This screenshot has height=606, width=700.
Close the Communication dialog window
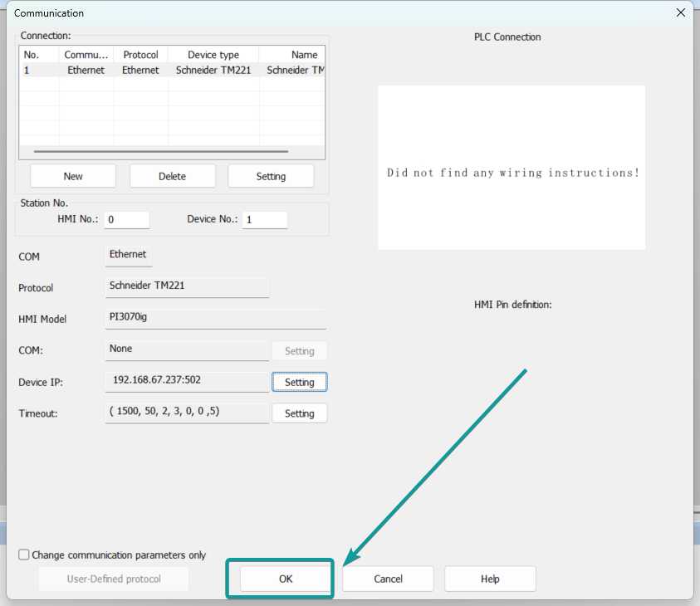681,12
